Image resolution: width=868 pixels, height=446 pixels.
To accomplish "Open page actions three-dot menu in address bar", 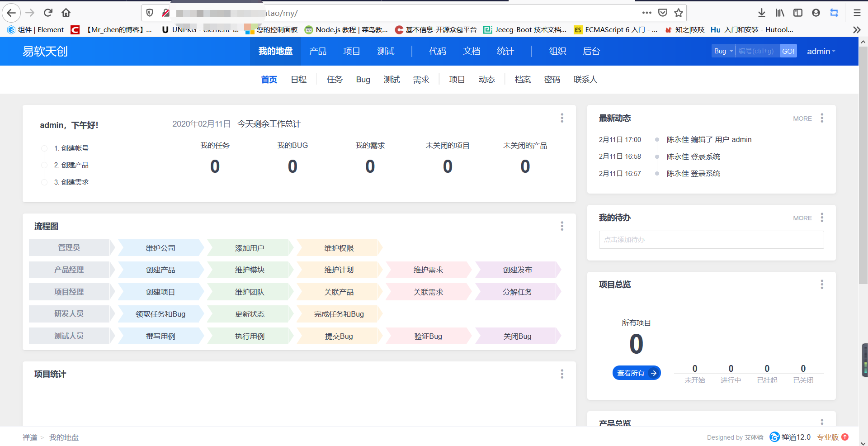I will 647,13.
